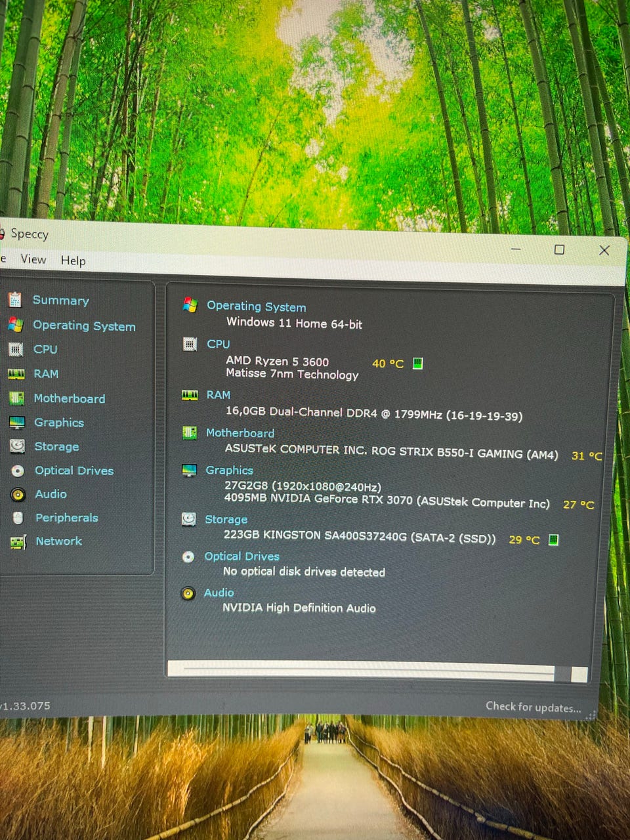The image size is (630, 840).
Task: Click green temperature indicator next to CPU 40 °C
Action: click(417, 363)
